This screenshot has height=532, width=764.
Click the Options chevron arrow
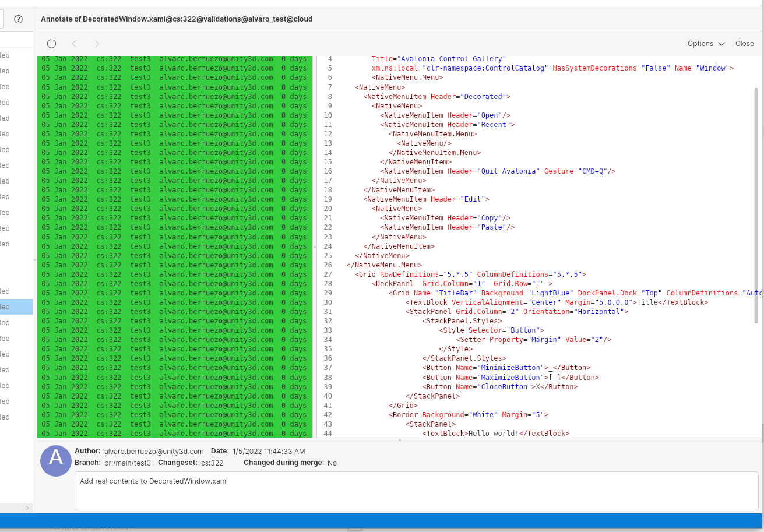pos(722,43)
